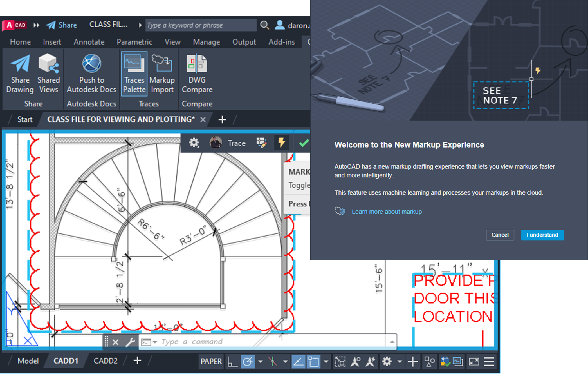Viewport: 588px width, 376px height.
Task: Launch DWG Compare tool
Action: point(197,74)
